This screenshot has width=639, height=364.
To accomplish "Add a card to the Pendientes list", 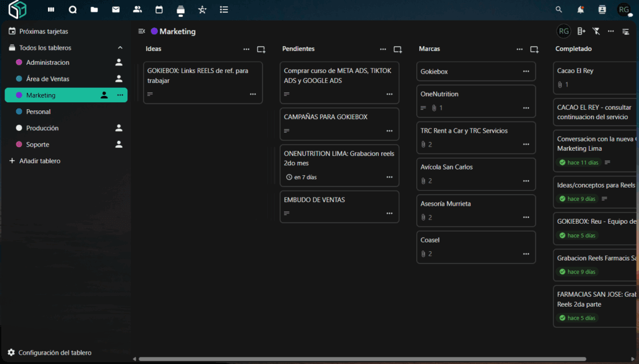I will click(398, 49).
